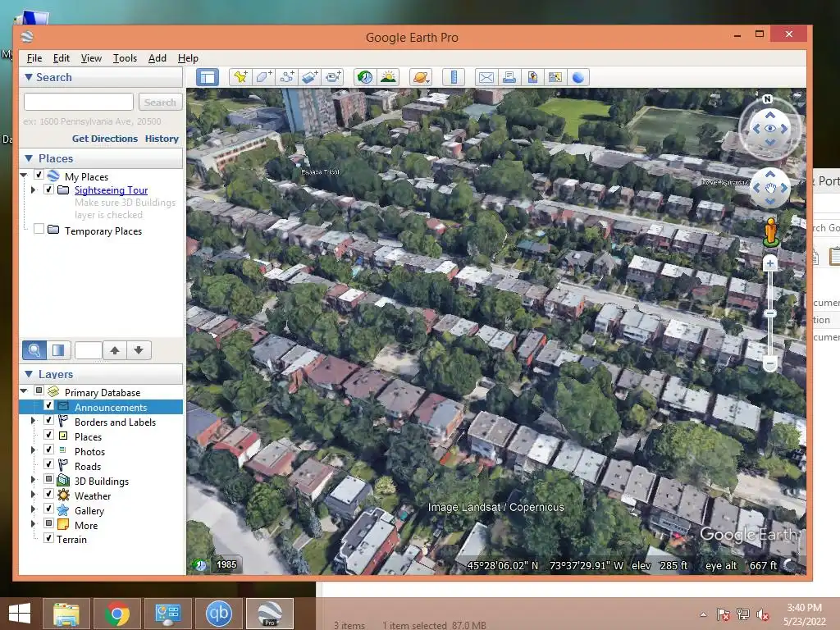This screenshot has width=840, height=630.
Task: Toggle the opacity adjust button in Places panel
Action: 58,350
